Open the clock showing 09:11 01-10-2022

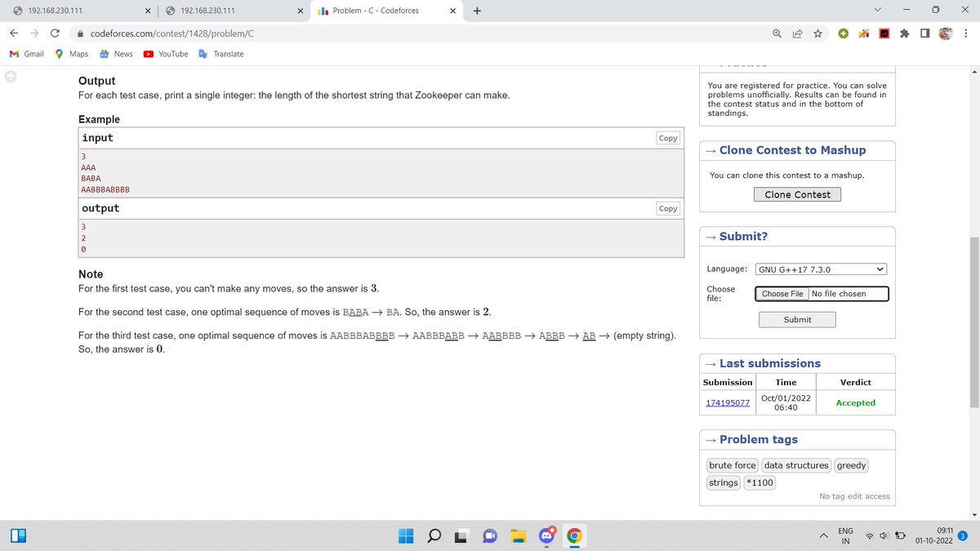click(934, 536)
